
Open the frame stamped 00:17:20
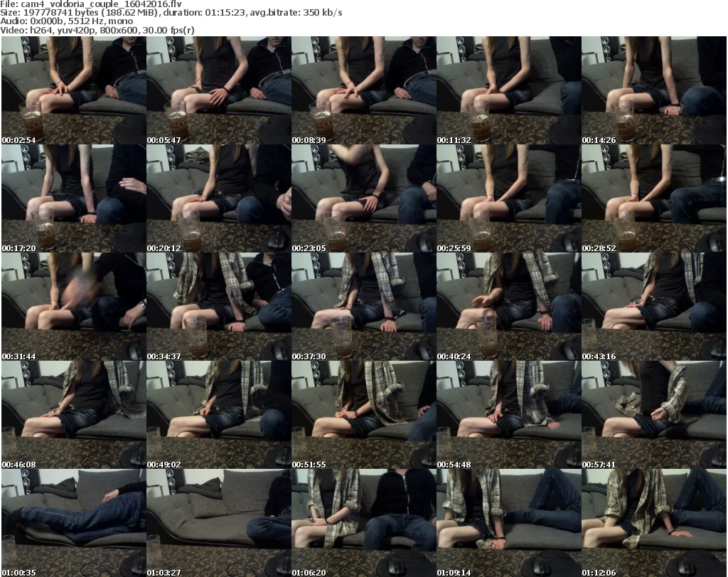coord(74,198)
